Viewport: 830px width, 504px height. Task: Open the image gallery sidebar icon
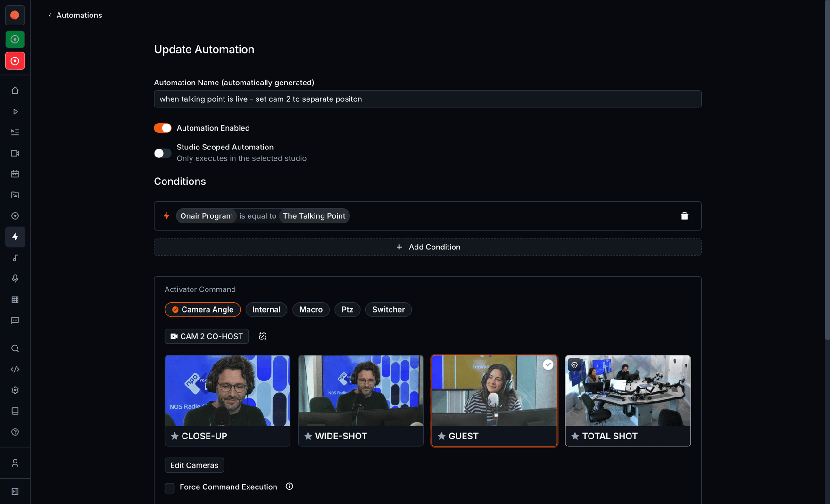click(x=15, y=195)
